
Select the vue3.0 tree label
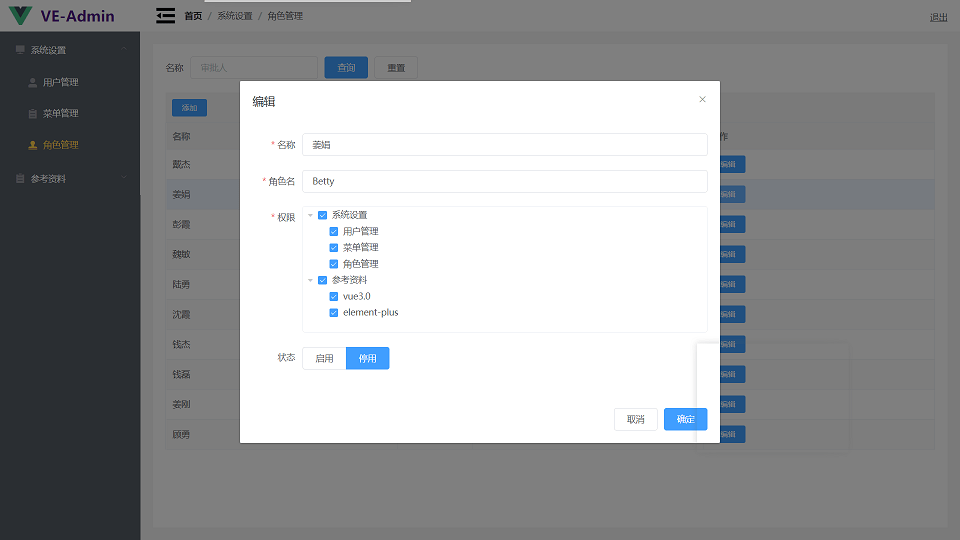point(356,296)
